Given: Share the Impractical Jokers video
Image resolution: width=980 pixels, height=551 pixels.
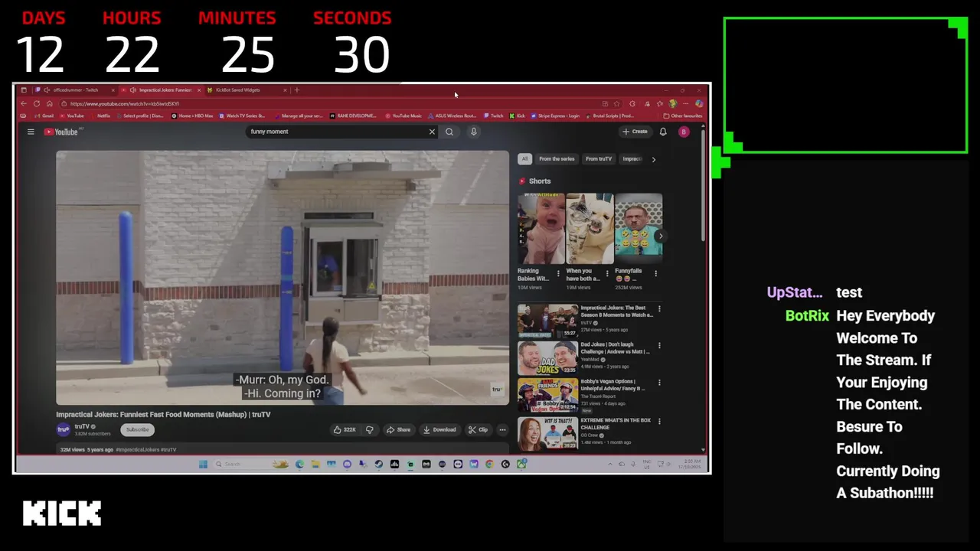Looking at the screenshot, I should 398,429.
